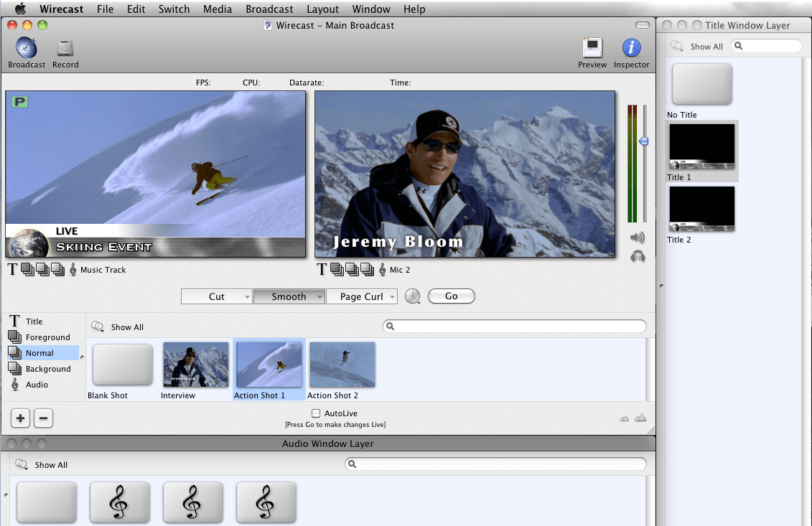The image size is (812, 526).
Task: Enable the AutoLive checkbox
Action: [x=316, y=413]
